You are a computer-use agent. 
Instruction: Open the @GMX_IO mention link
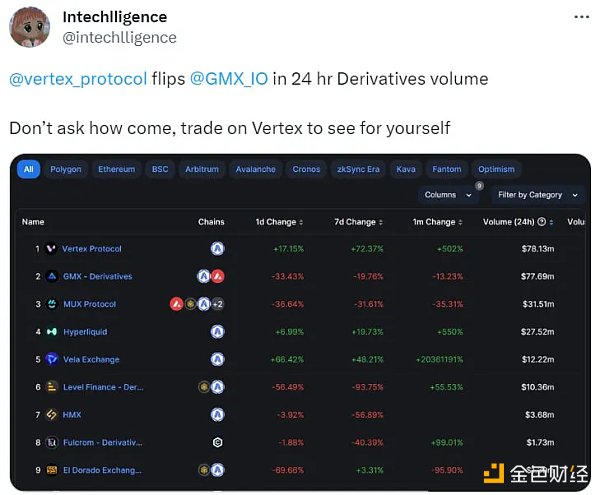(229, 78)
